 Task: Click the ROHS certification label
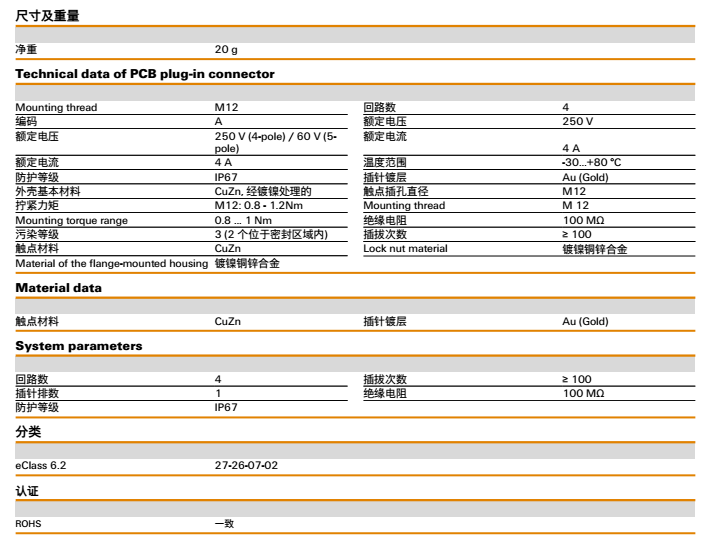(x=30, y=523)
